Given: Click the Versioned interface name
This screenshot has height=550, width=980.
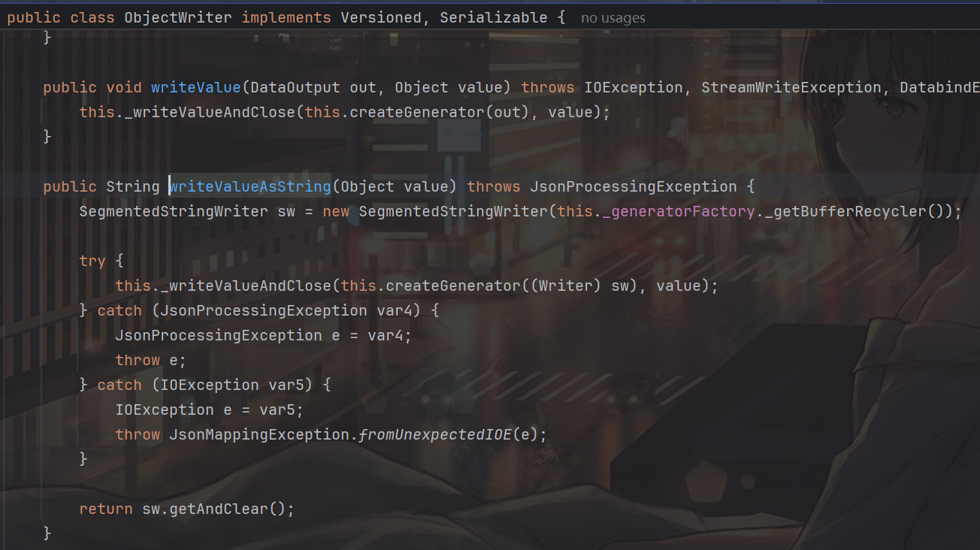Looking at the screenshot, I should [x=381, y=17].
